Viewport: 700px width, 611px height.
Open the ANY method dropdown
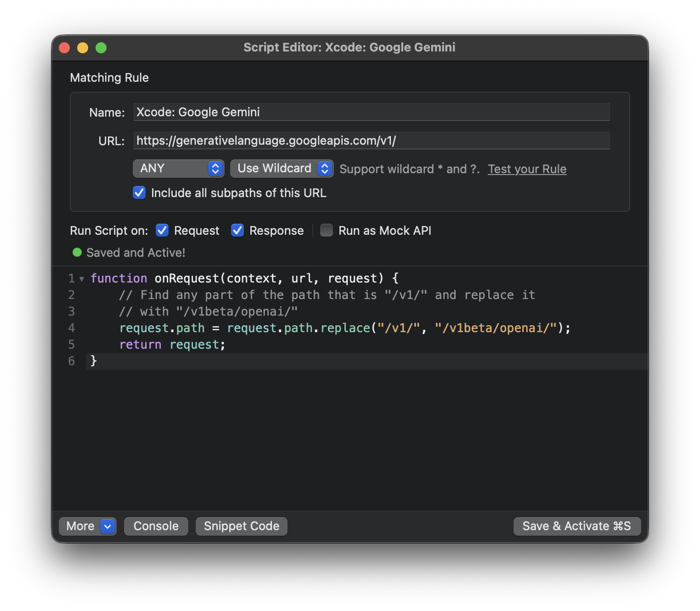point(178,169)
